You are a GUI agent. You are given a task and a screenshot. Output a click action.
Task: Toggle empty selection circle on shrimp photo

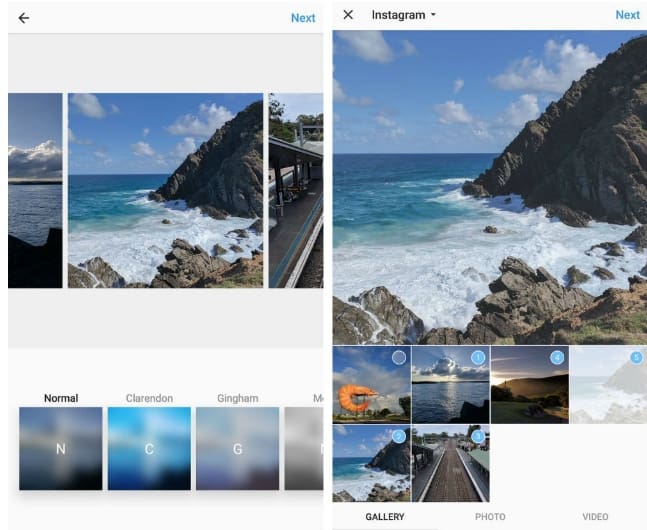[399, 357]
